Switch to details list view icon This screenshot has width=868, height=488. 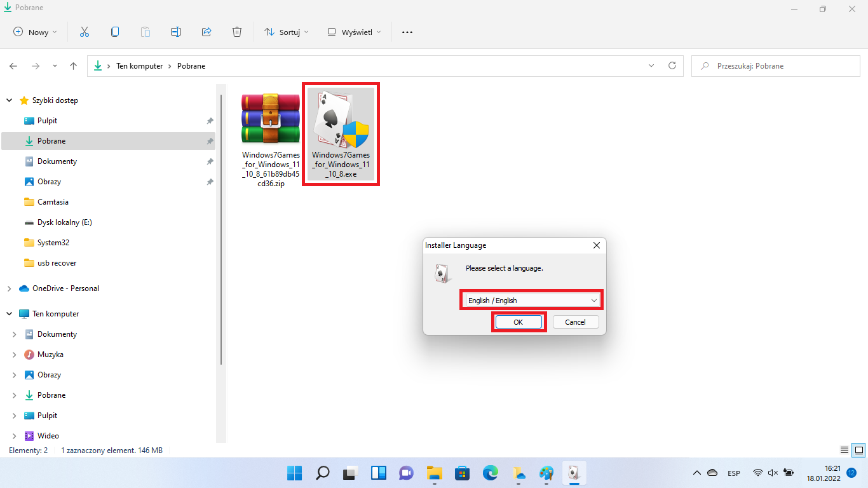pyautogui.click(x=844, y=450)
